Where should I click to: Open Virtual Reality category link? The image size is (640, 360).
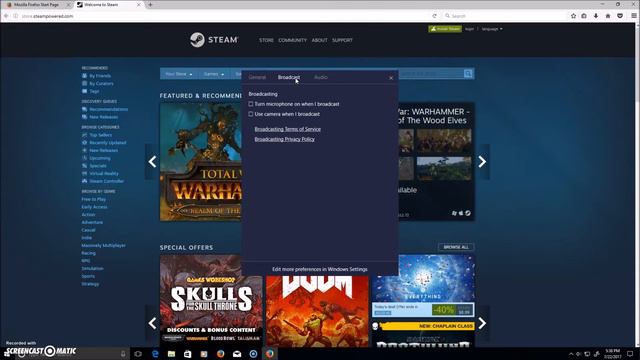click(104, 173)
